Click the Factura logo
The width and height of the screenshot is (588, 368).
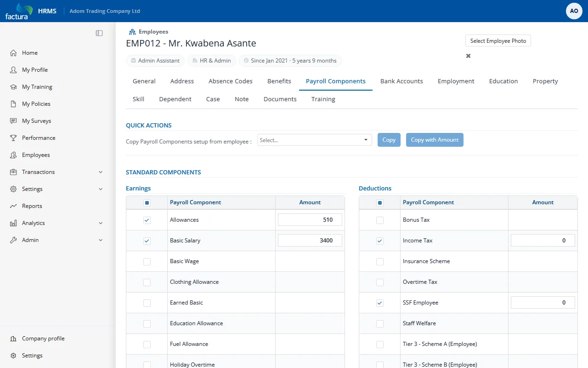(x=19, y=11)
